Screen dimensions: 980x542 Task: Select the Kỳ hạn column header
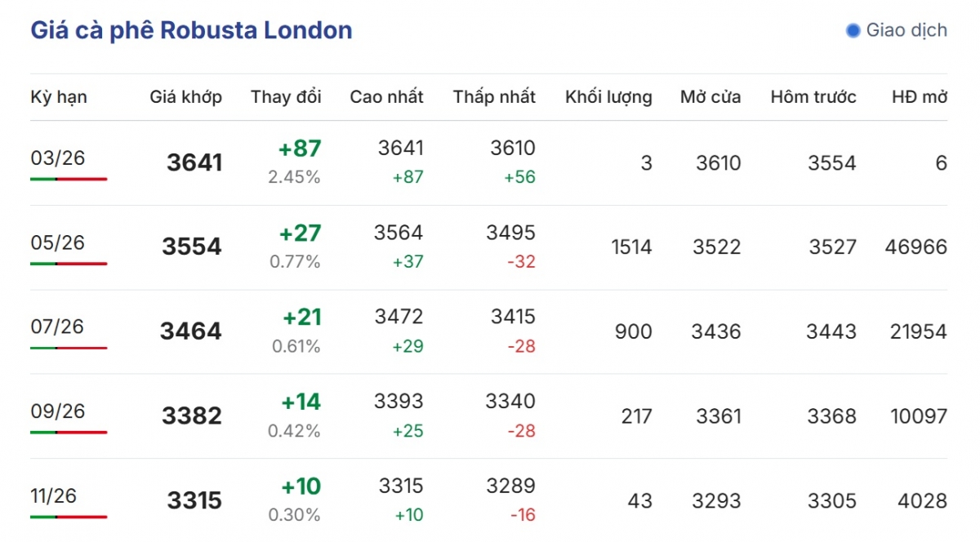(59, 97)
